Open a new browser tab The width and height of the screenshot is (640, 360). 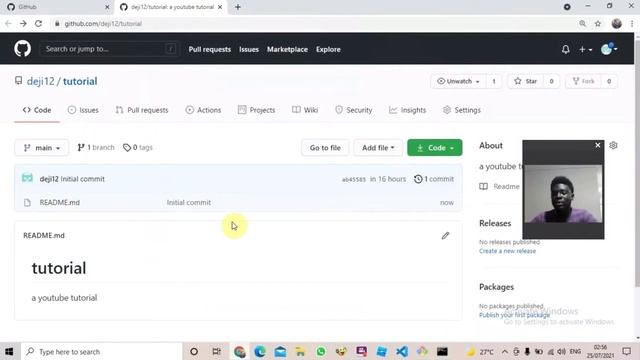(238, 7)
